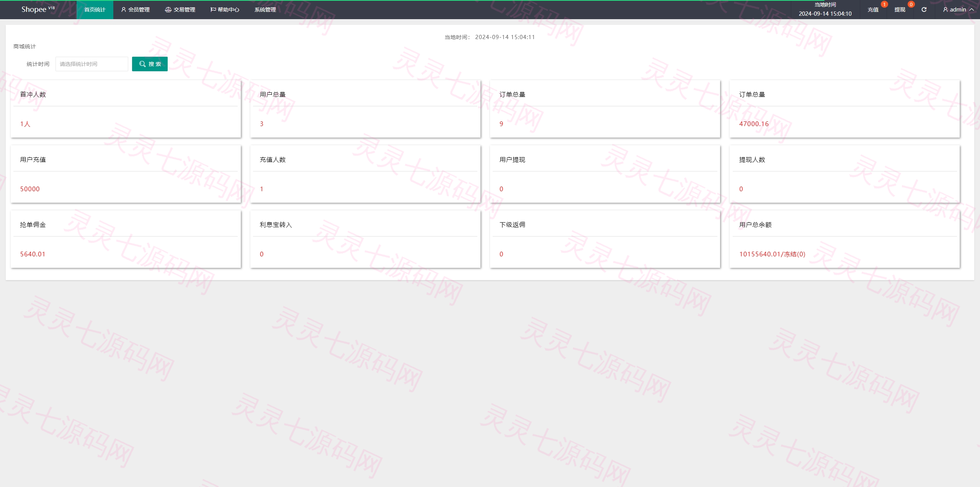This screenshot has height=487, width=980.
Task: Click the 下级返佣 card title
Action: tap(512, 225)
